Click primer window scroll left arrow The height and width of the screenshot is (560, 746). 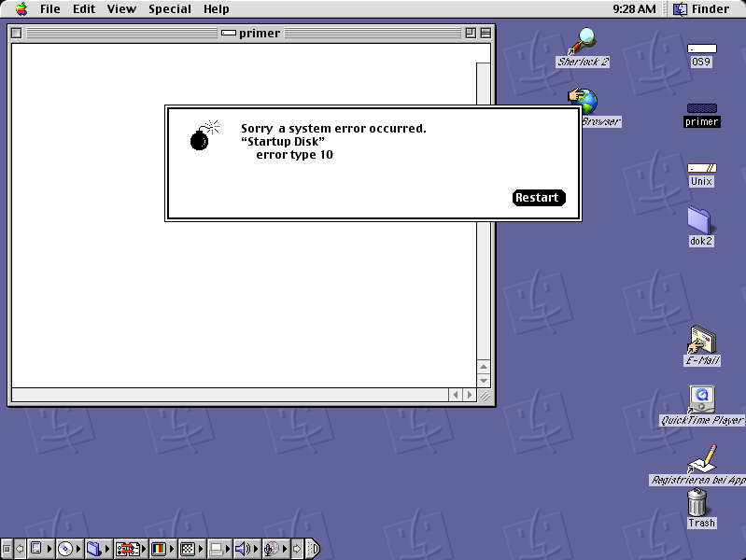pyautogui.click(x=456, y=395)
